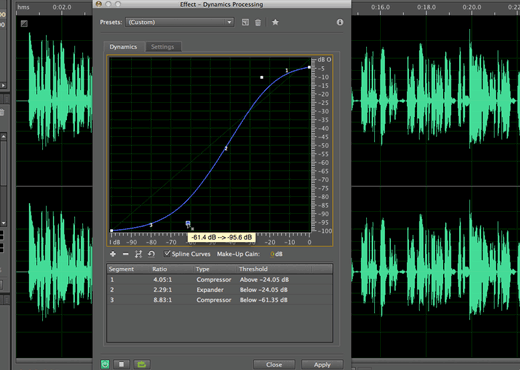Select segment 1 Compressor row
Screen dimensions: 520x370
[219, 280]
